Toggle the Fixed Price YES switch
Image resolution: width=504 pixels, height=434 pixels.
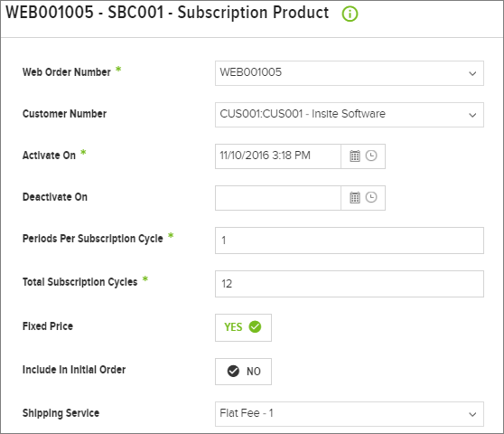243,327
